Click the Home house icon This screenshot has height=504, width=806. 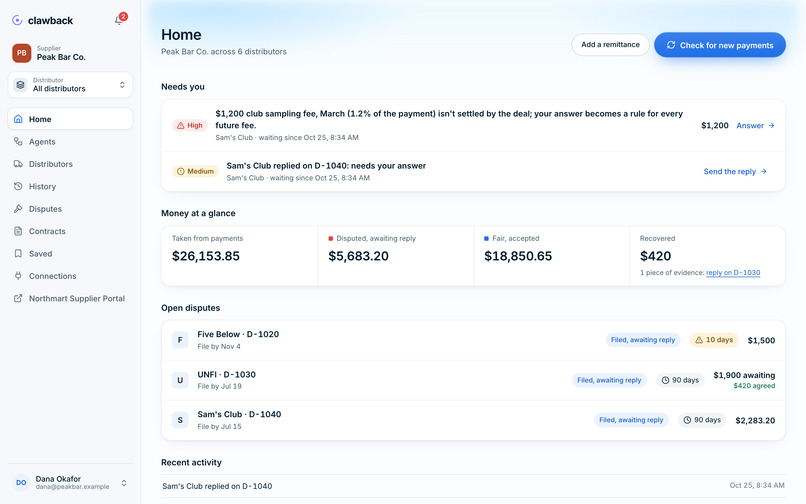[18, 119]
